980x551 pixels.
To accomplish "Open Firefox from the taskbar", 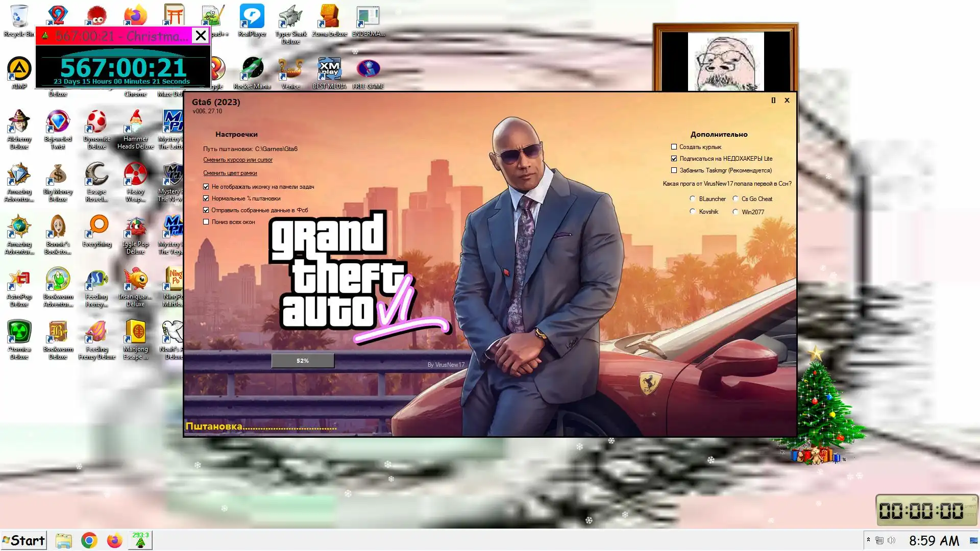I will [x=114, y=540].
